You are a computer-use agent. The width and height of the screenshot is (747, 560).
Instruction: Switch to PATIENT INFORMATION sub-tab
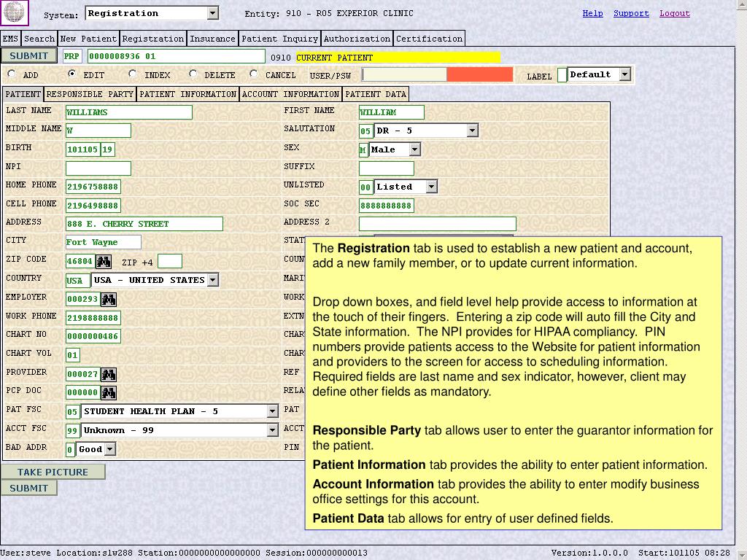coord(188,94)
